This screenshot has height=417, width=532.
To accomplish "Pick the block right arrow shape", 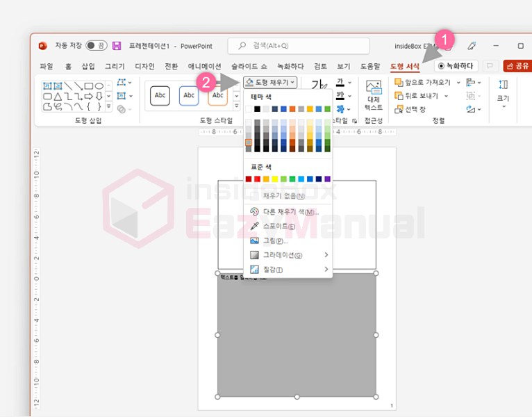I will coord(89,97).
